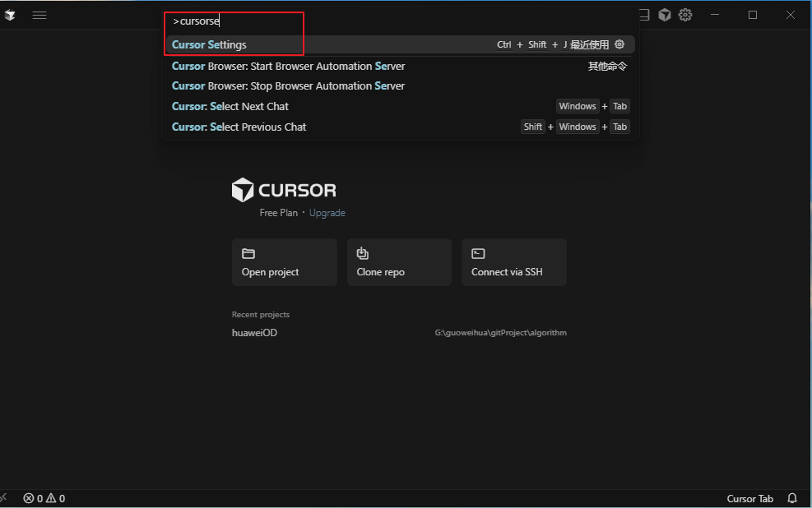812x508 pixels.
Task: Open the hamburger application menu
Action: click(x=39, y=15)
